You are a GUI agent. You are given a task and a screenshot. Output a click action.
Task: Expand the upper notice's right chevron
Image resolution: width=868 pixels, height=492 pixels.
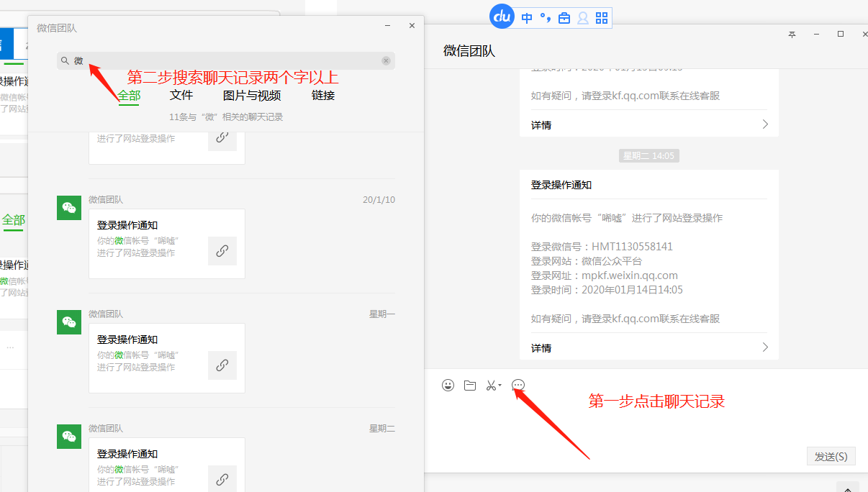(x=765, y=124)
